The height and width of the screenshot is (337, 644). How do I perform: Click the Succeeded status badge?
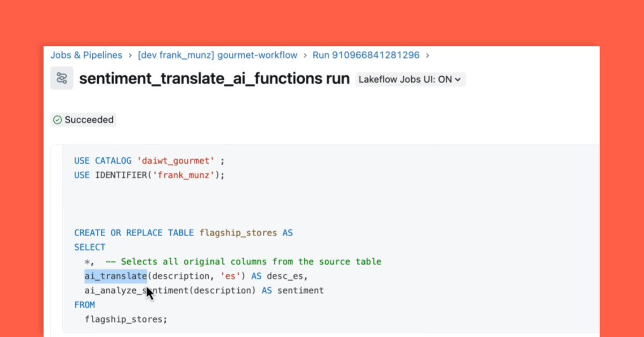click(83, 119)
